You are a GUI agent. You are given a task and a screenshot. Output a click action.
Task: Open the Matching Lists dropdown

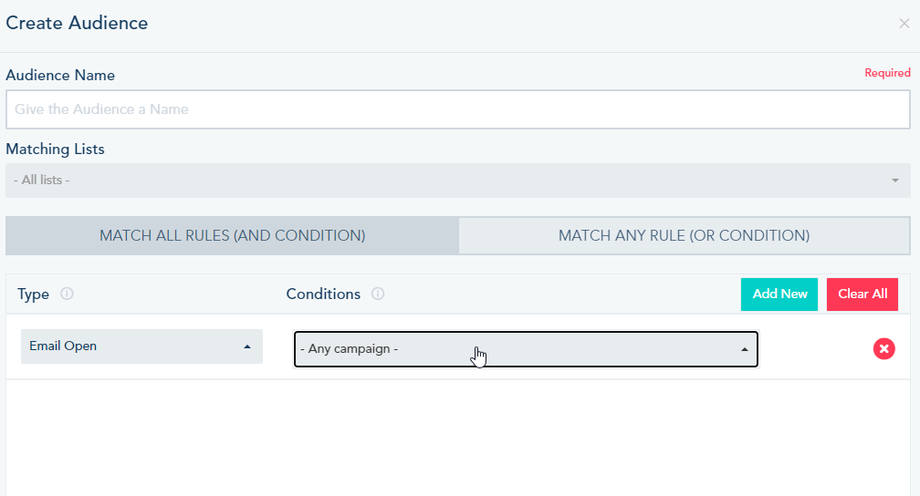coord(450,180)
